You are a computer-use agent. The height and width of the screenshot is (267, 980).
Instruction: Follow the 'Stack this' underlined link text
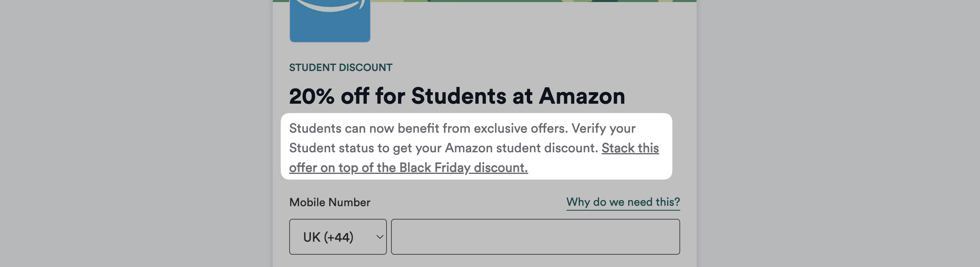point(630,148)
